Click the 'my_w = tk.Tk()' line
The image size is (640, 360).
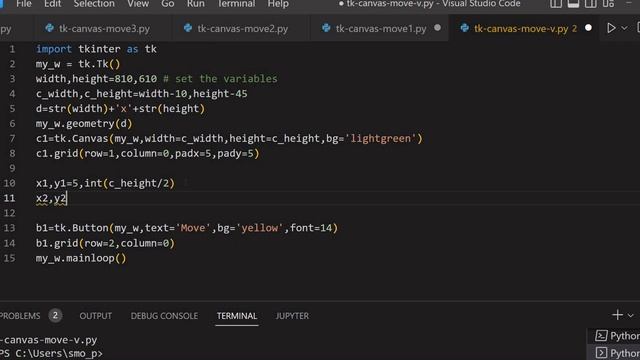78,64
